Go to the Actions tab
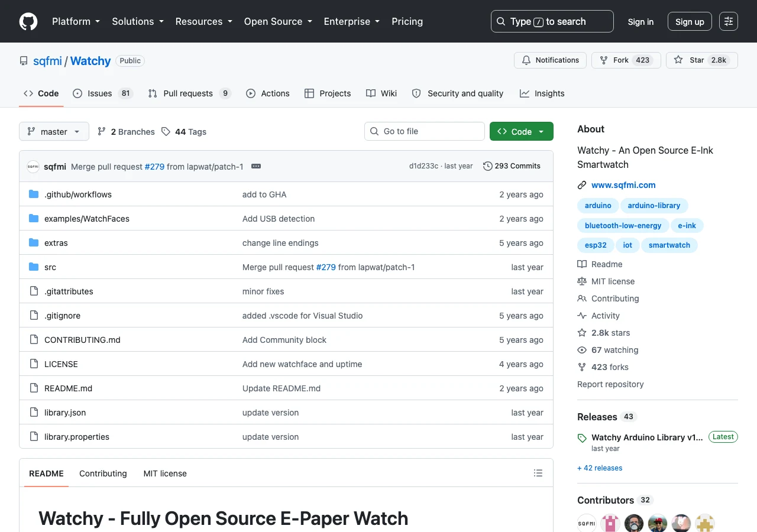 [x=268, y=93]
